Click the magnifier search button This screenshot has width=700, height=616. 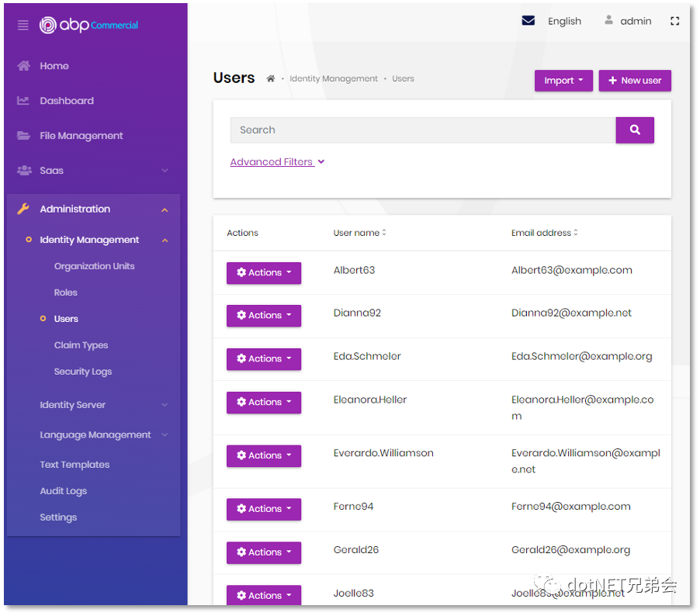point(634,130)
